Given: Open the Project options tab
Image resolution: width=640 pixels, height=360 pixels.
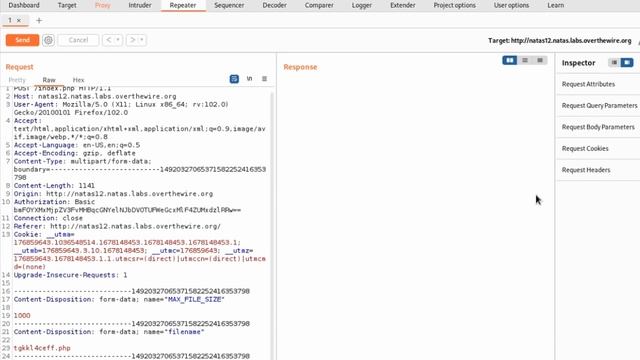Looking at the screenshot, I should pyautogui.click(x=454, y=5).
